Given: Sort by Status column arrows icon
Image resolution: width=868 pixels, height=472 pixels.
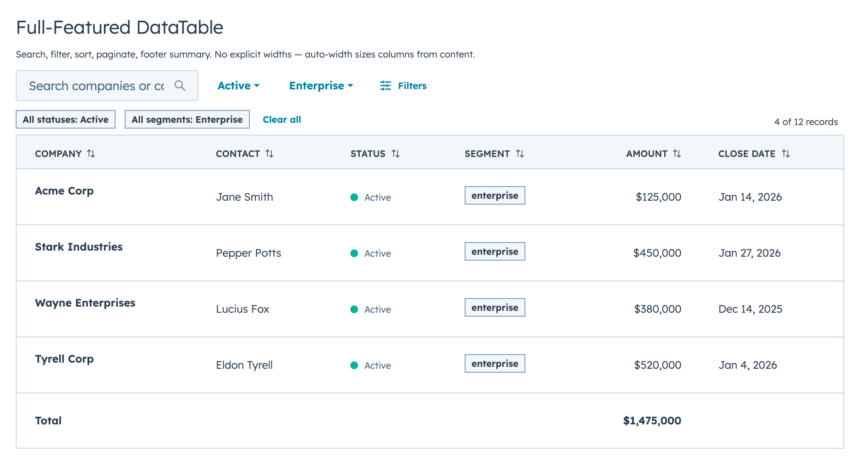Looking at the screenshot, I should (x=396, y=153).
